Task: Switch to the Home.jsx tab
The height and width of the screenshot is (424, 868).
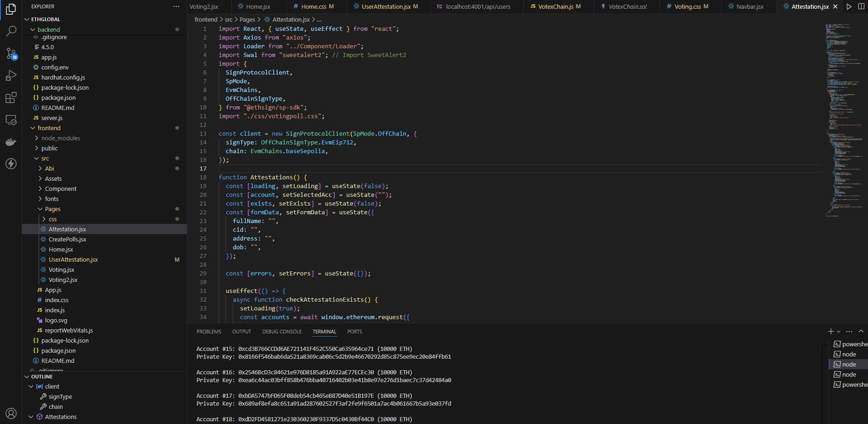Action: tap(258, 6)
